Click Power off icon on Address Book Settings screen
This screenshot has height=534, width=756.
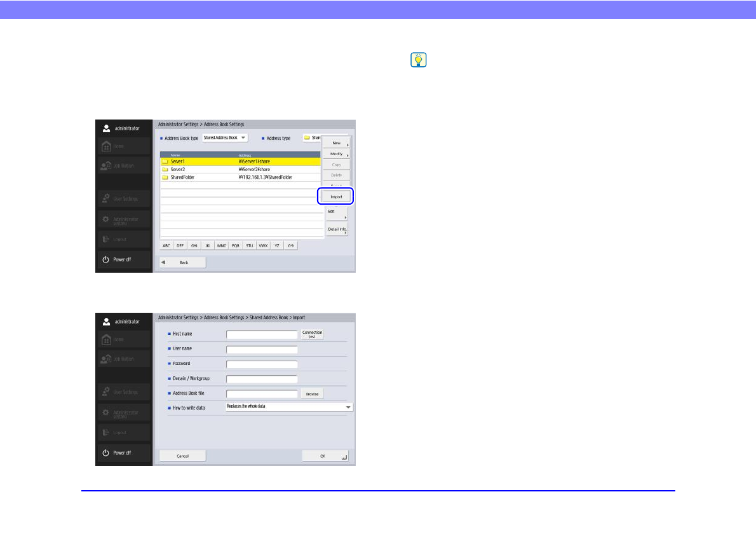[x=106, y=259]
